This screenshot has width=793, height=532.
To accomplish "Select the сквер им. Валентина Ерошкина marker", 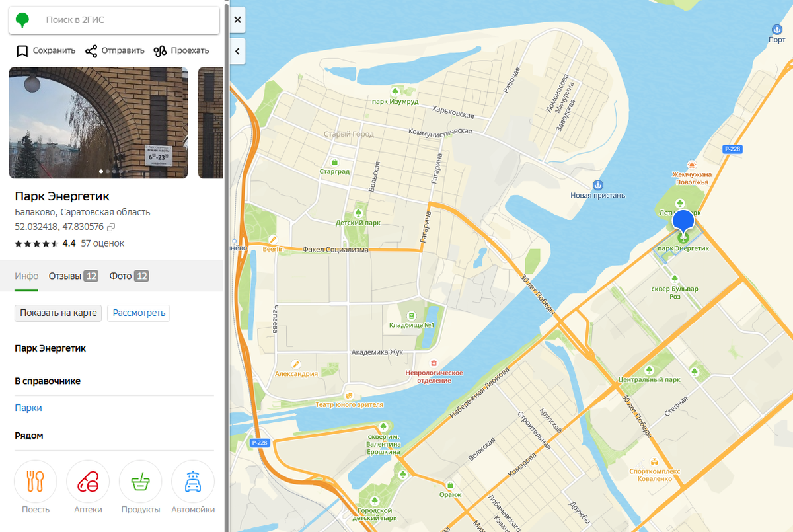I will pos(383,426).
